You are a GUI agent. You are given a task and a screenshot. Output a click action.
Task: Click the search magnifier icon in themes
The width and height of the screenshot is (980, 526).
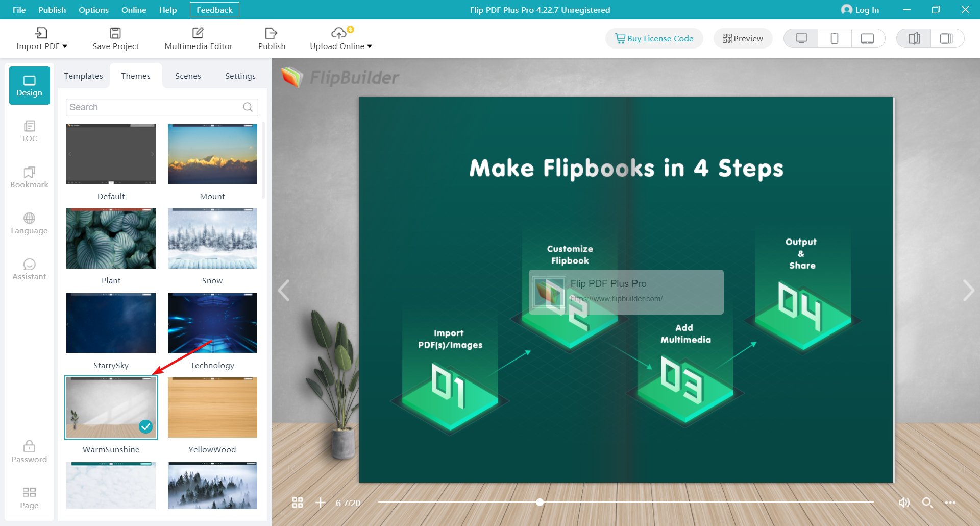click(248, 107)
